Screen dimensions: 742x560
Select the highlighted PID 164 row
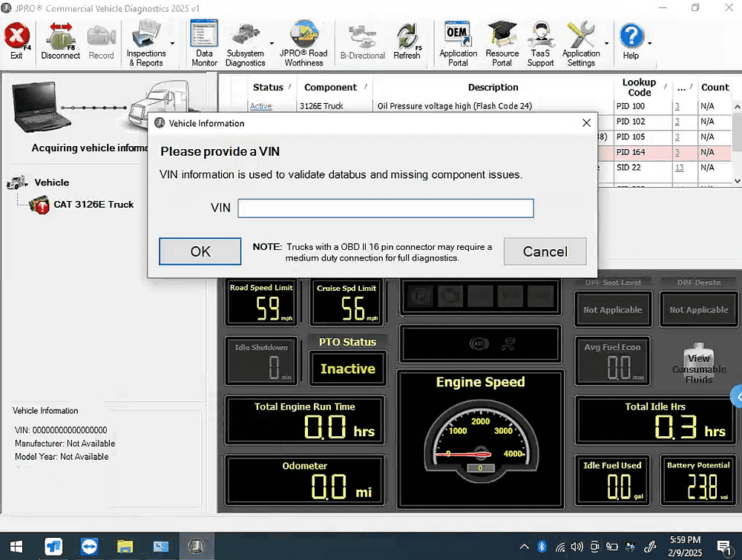pos(664,152)
